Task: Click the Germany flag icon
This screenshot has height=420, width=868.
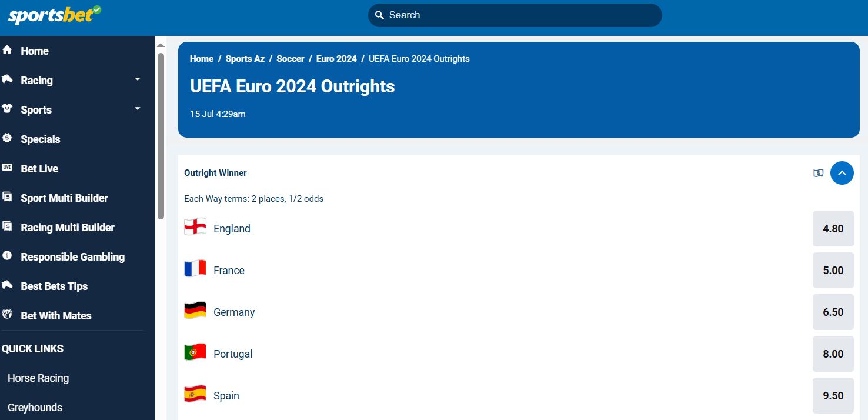Action: [195, 311]
